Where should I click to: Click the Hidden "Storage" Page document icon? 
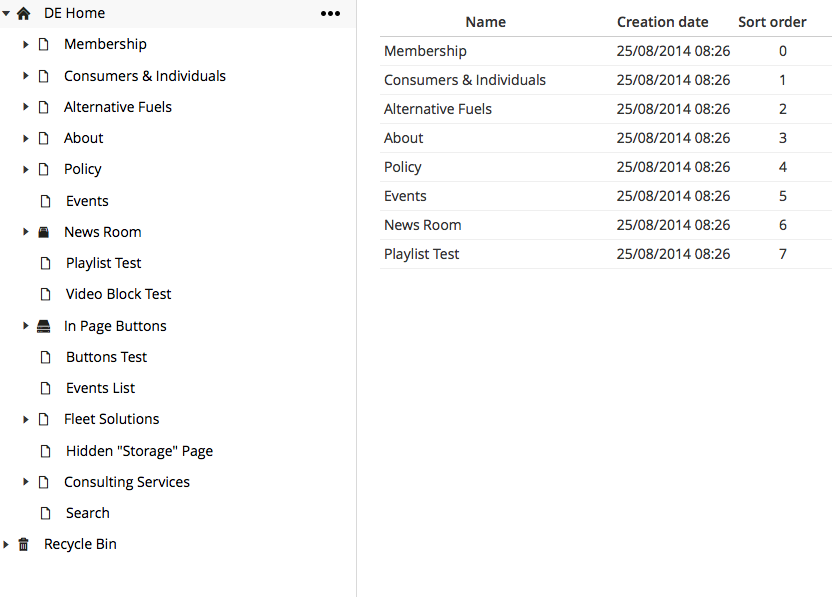46,451
